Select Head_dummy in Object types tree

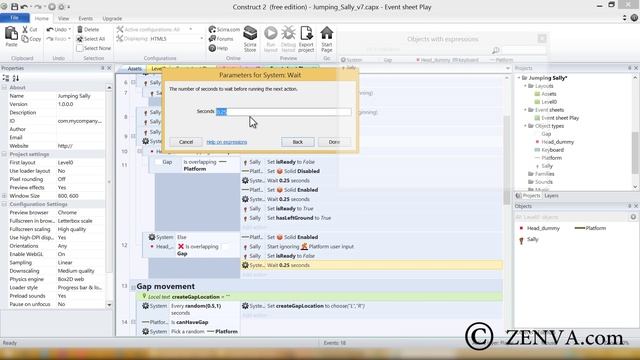(557, 142)
